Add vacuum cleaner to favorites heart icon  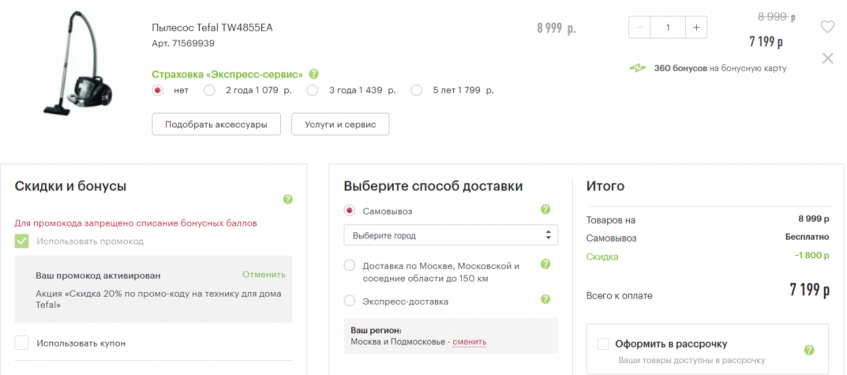tap(827, 27)
